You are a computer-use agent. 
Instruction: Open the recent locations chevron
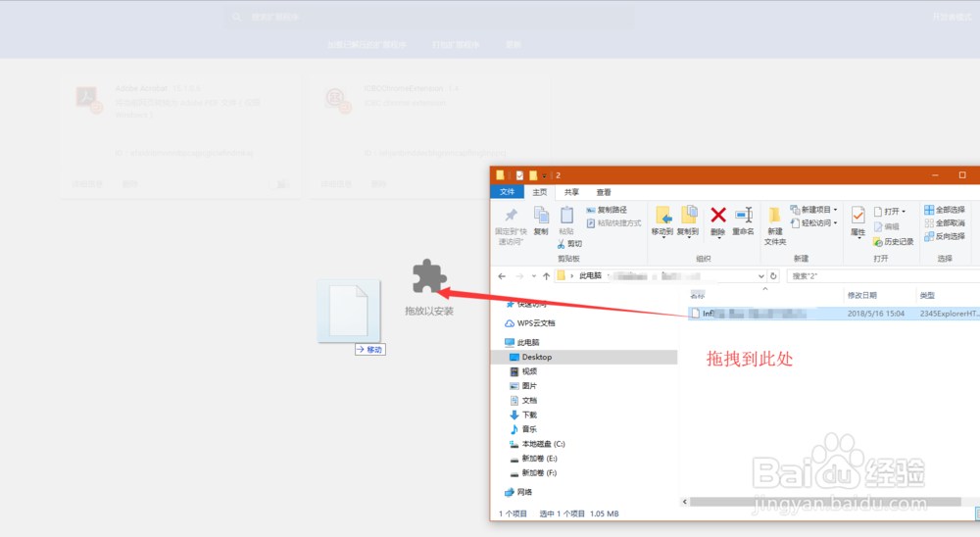tap(533, 276)
